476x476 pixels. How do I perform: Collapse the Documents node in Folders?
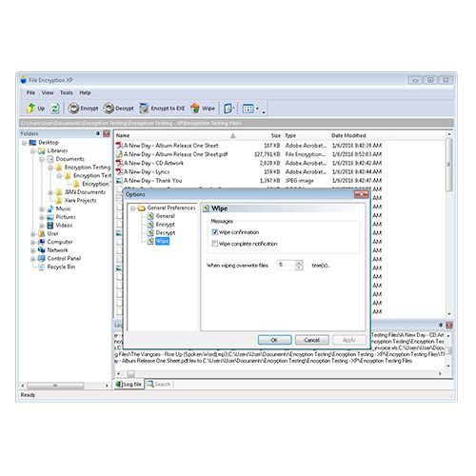[42, 159]
